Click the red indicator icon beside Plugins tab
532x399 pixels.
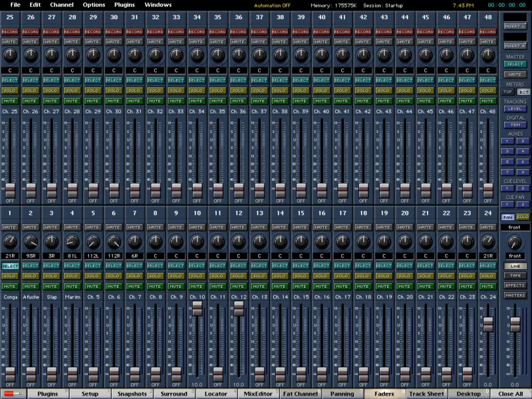point(13,394)
